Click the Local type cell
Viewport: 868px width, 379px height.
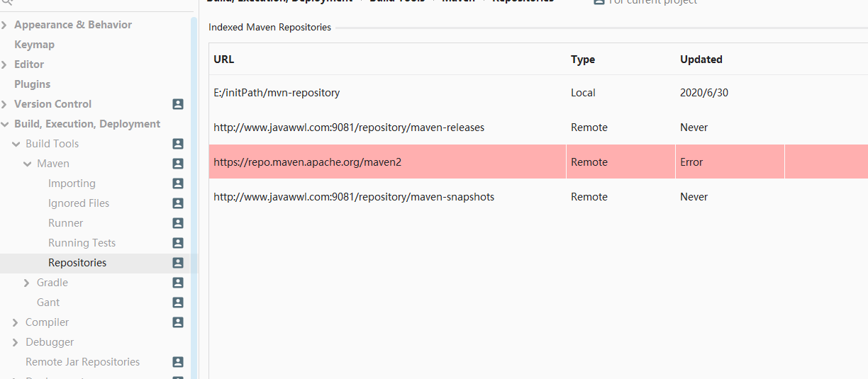pyautogui.click(x=583, y=93)
